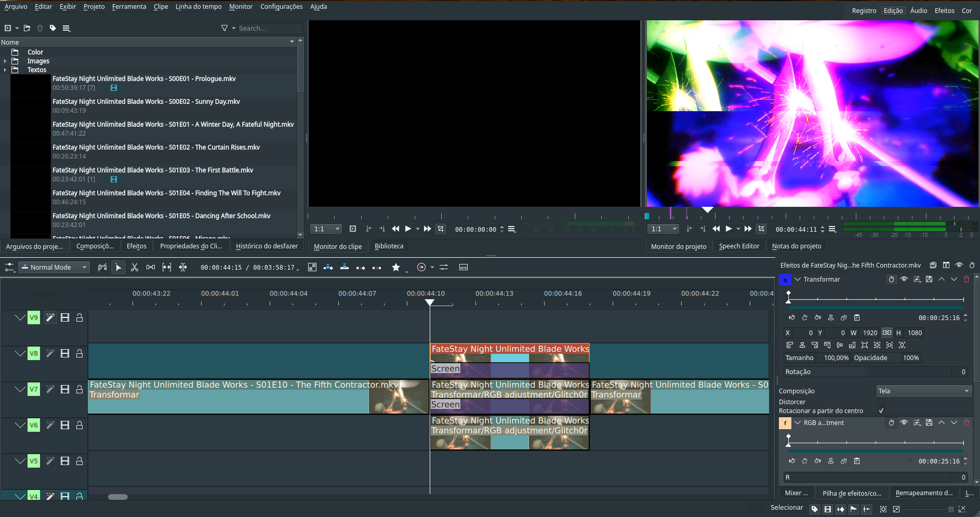The image size is (980, 517).
Task: Activate the selection arrow tool
Action: click(x=118, y=267)
